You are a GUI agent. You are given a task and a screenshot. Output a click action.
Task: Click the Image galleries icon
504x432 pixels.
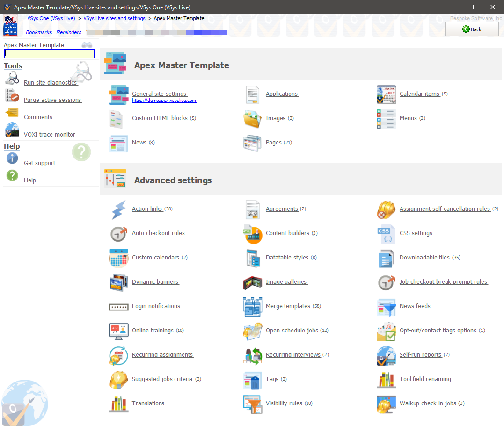(x=252, y=282)
